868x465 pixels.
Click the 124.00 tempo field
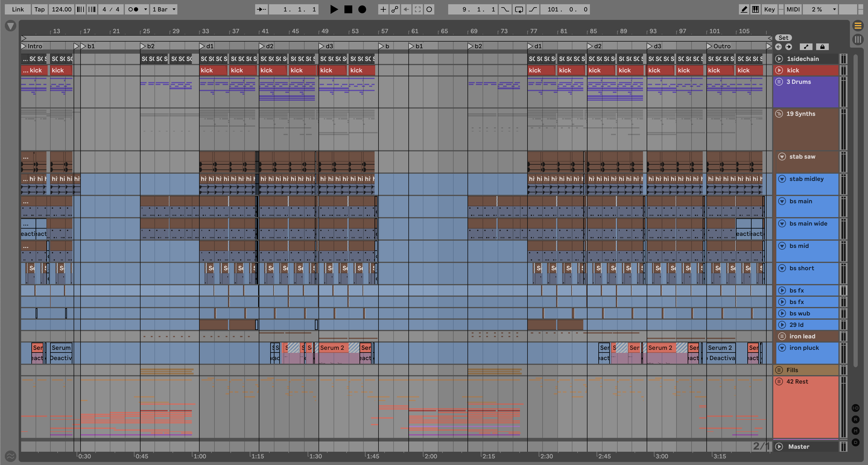(61, 9)
